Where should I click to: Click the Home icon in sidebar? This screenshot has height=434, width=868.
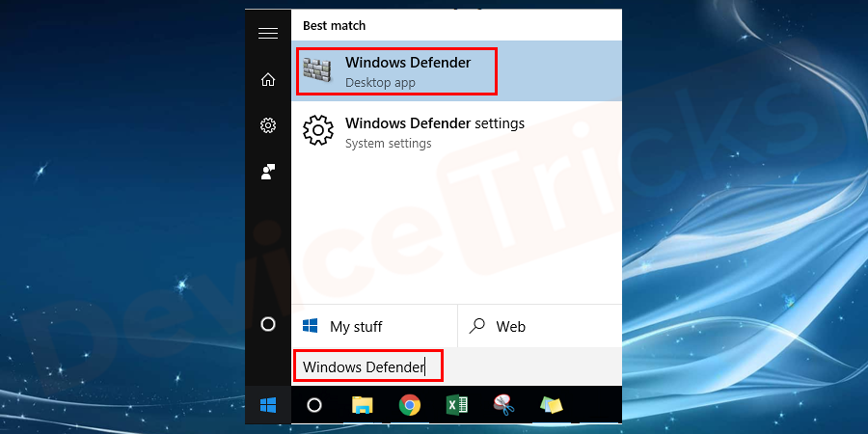(x=268, y=79)
